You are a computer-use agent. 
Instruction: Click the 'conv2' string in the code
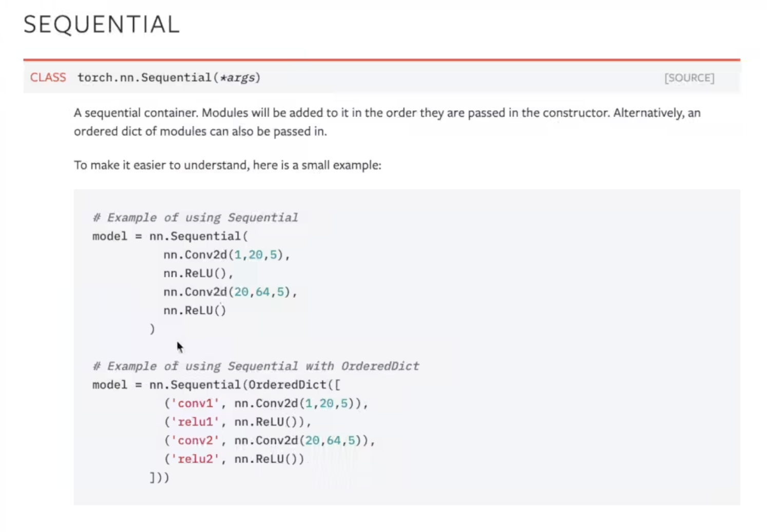pos(195,440)
